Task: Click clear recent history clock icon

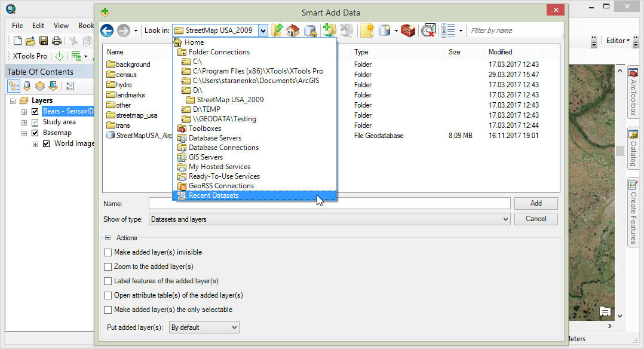Action: [x=428, y=30]
